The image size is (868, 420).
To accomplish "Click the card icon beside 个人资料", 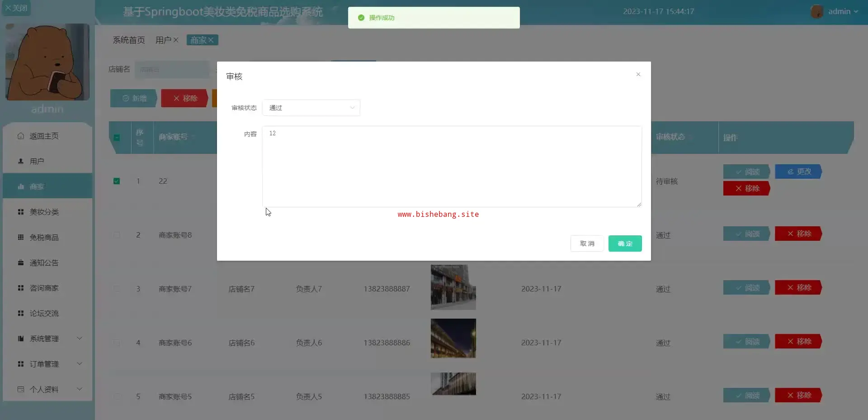I will [21, 389].
